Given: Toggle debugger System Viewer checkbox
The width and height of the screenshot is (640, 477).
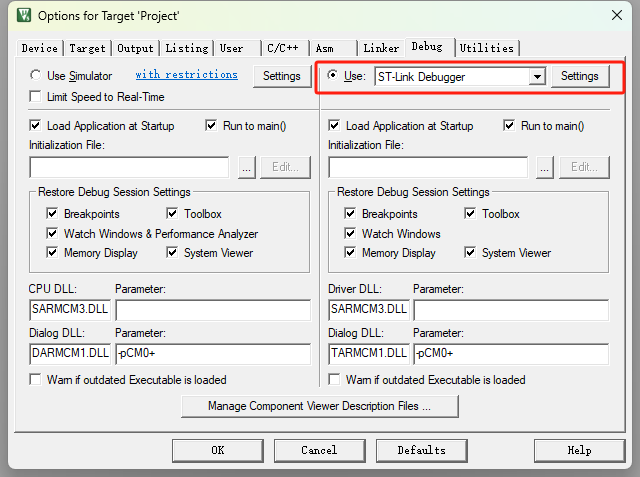Looking at the screenshot, I should point(470,252).
